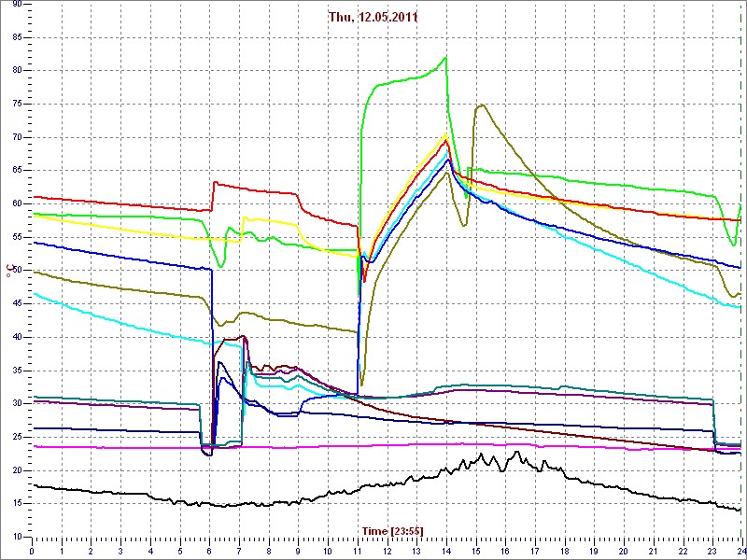Click the y-axis value 35

tap(16, 371)
